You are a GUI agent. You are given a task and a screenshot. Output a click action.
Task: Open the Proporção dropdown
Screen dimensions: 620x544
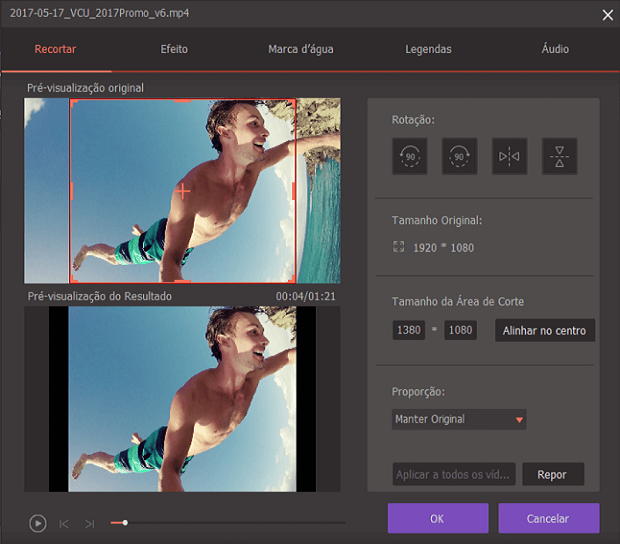[x=459, y=419]
